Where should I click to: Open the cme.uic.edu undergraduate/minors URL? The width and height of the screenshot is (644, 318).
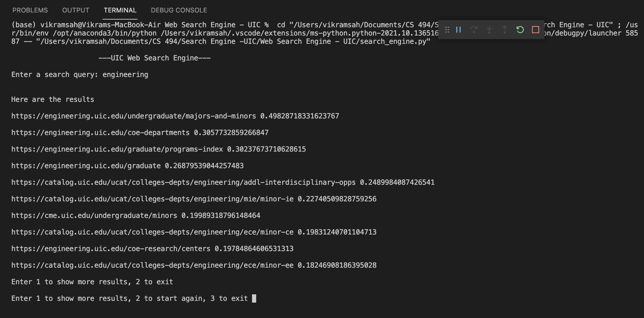[94, 216]
